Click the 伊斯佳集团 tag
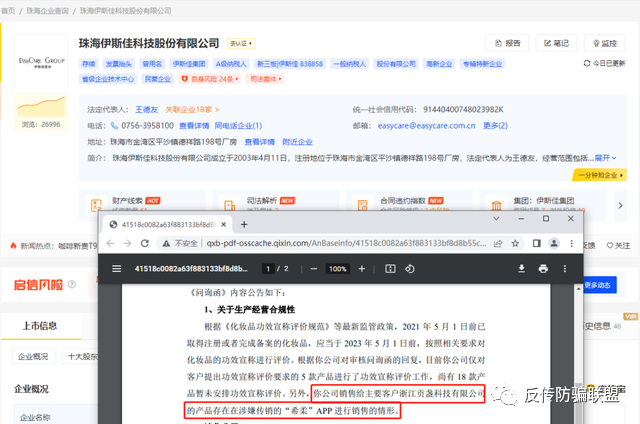The image size is (640, 424). tap(189, 64)
